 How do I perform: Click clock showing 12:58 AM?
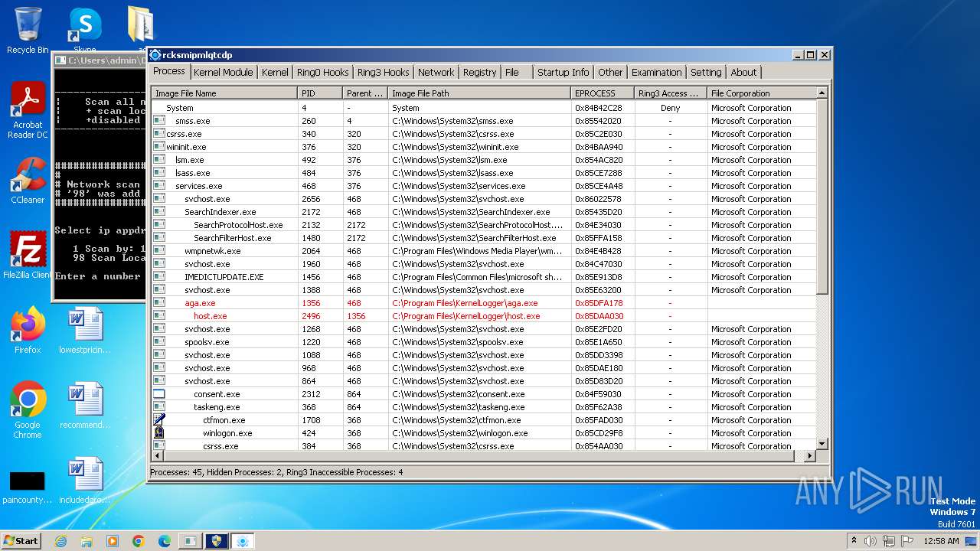click(941, 541)
